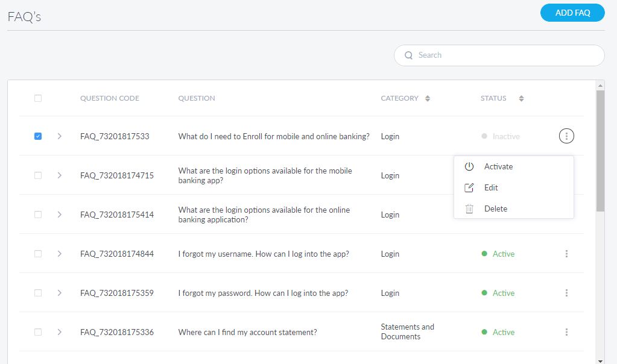Sort the table by Category column

click(428, 98)
